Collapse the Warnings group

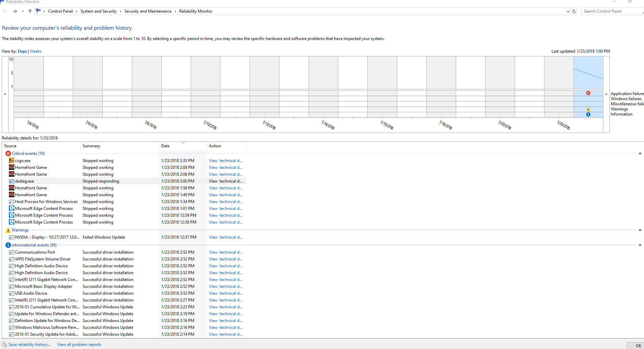click(x=640, y=230)
